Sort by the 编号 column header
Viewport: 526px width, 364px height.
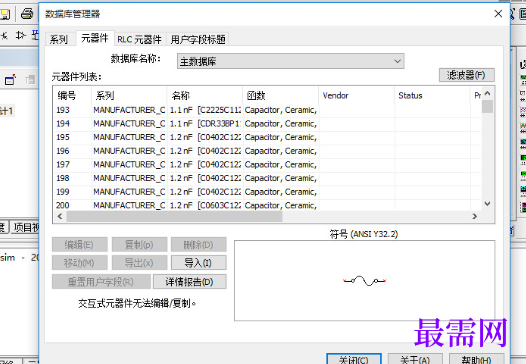click(x=72, y=96)
